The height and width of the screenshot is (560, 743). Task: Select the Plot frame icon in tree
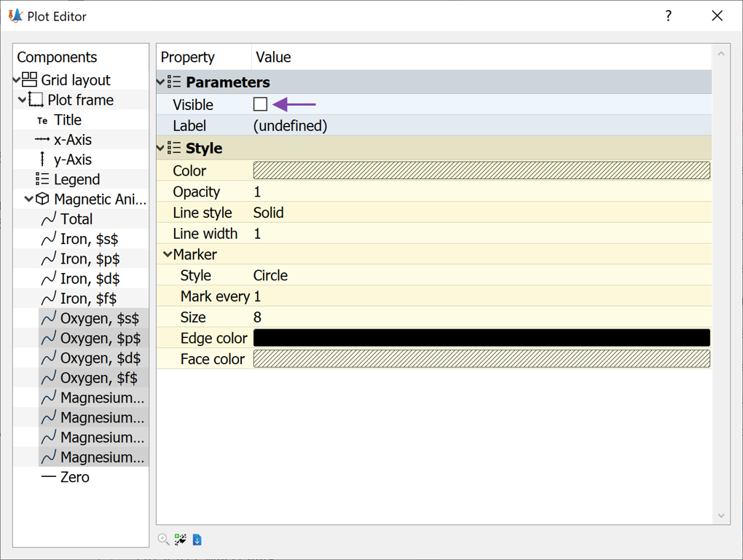(x=36, y=100)
